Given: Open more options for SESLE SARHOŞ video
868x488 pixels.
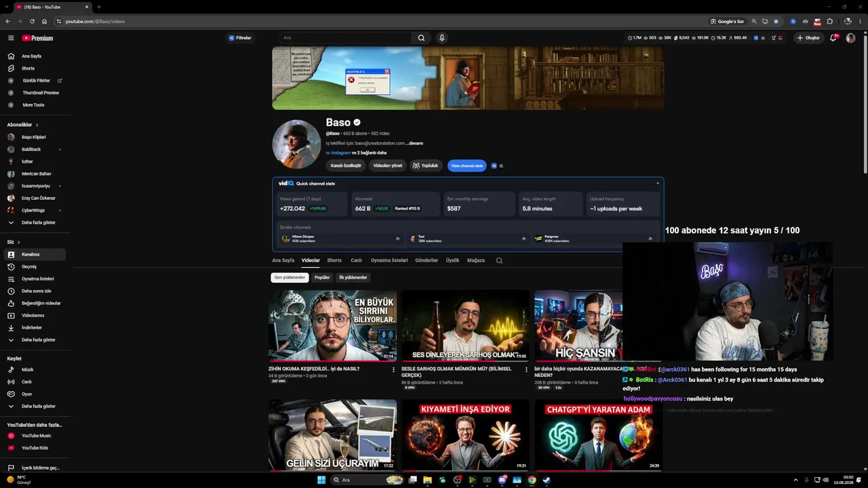Looking at the screenshot, I should tap(526, 369).
